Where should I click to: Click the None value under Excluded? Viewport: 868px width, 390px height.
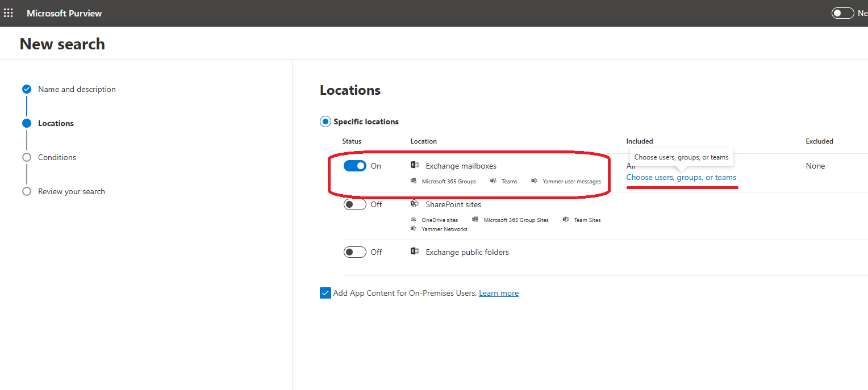pos(815,166)
